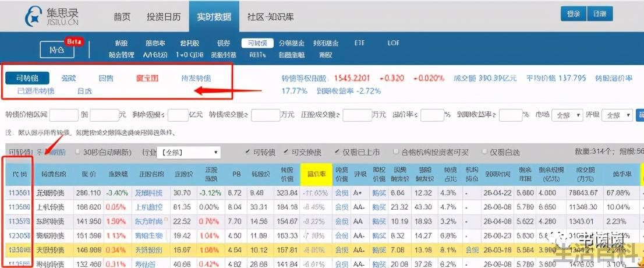The height and width of the screenshot is (268, 644).
Task: Sort by the 转债名称 column header
Action: (x=55, y=174)
